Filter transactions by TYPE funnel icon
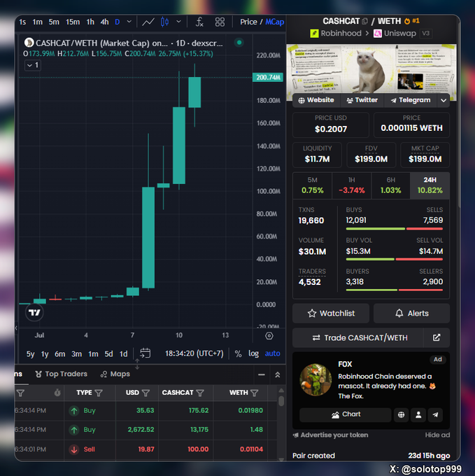The height and width of the screenshot is (476, 475). point(99,393)
